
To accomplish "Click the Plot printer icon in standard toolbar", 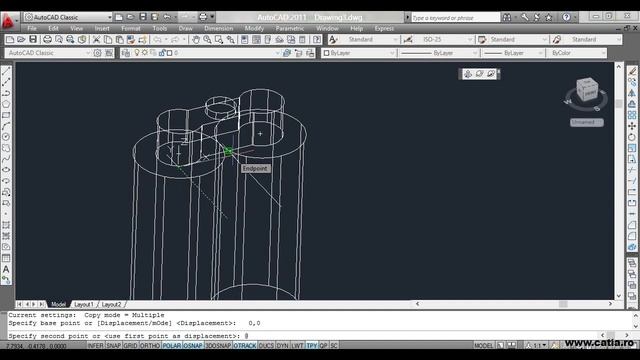I will (x=47, y=40).
